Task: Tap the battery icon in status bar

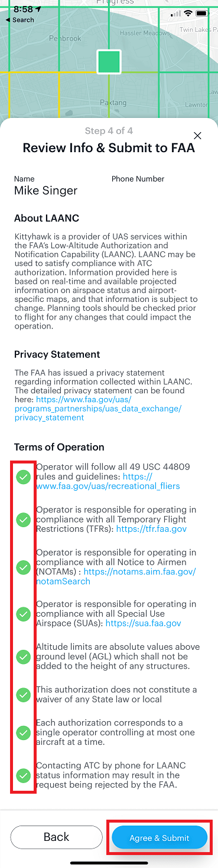Action: (202, 13)
